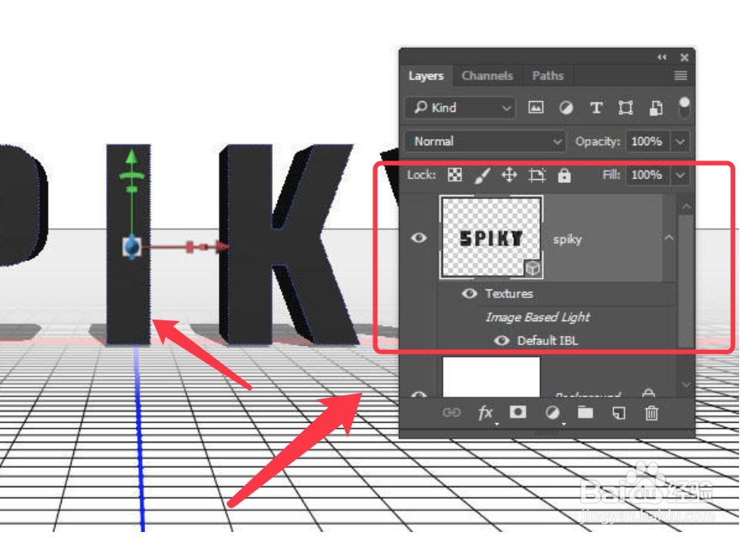Screen dimensions: 756x542
Task: Switch to the Channels tab
Action: [x=488, y=76]
